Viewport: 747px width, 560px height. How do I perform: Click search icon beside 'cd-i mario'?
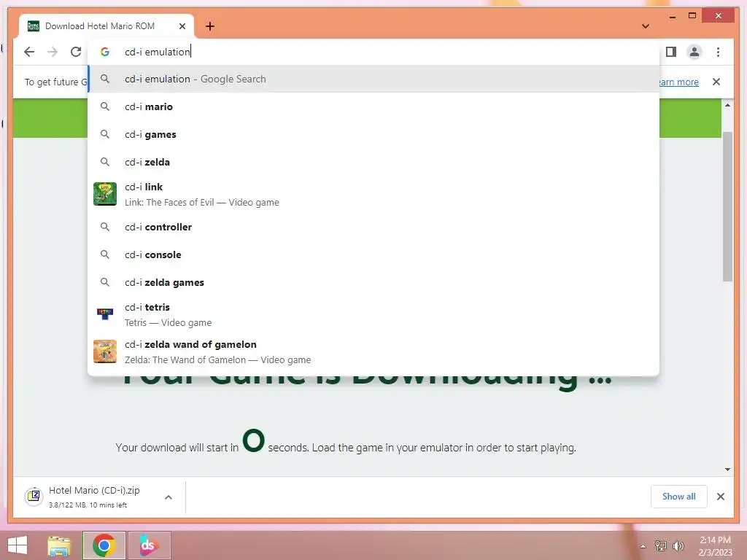(x=105, y=106)
